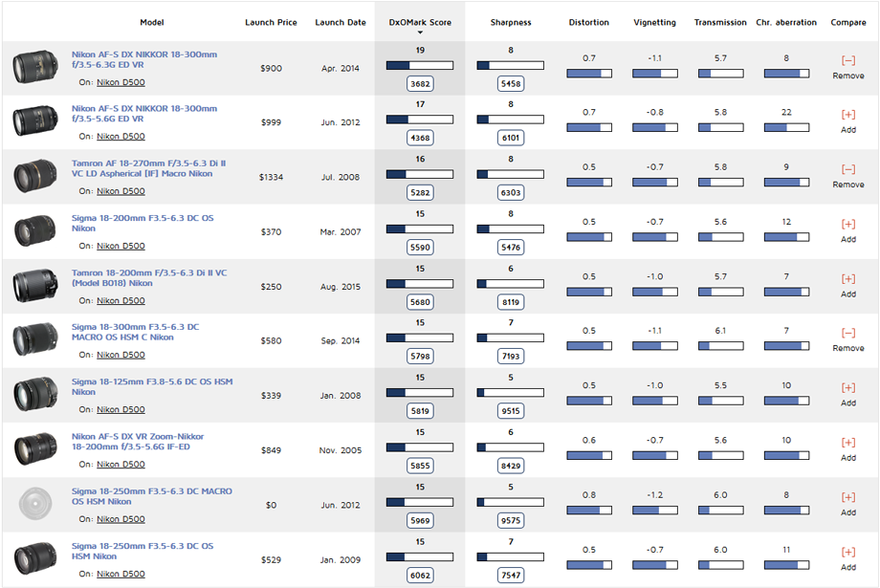Click the DxOMark score bar showing 19
The width and height of the screenshot is (880, 588).
[x=420, y=66]
